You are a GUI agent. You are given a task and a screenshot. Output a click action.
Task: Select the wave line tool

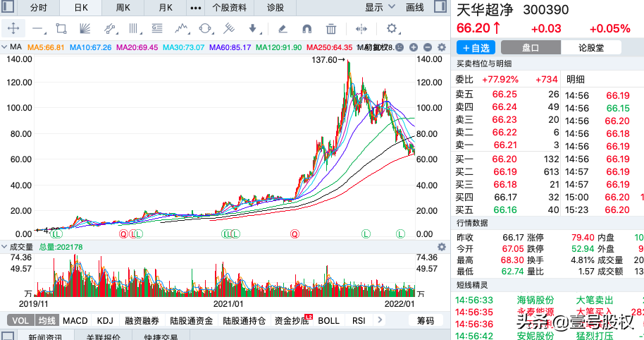coord(182,29)
